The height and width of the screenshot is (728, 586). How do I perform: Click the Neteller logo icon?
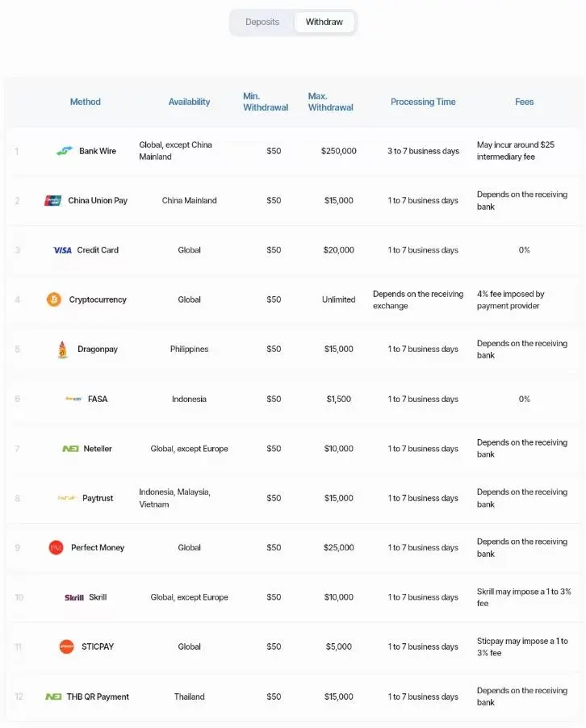[70, 449]
